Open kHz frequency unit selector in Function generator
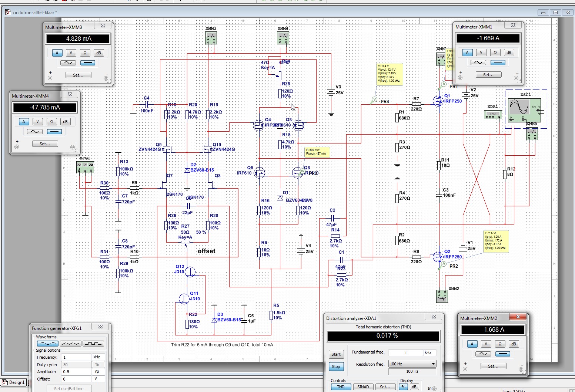Screen dimensions: 575x392 (x=98, y=357)
